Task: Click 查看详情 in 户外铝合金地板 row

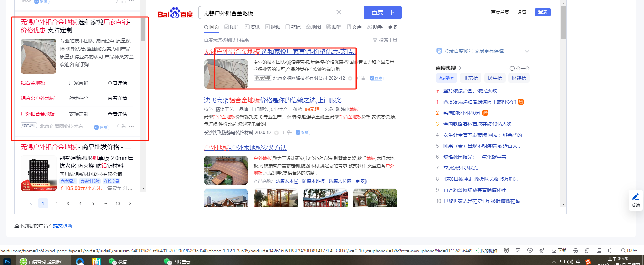Action: (117, 114)
